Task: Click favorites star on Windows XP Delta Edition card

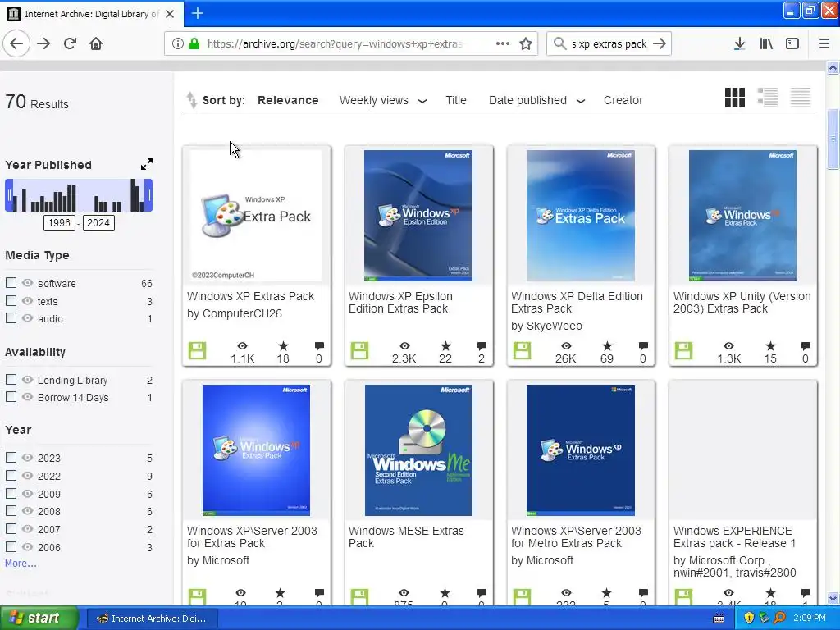Action: click(x=606, y=346)
